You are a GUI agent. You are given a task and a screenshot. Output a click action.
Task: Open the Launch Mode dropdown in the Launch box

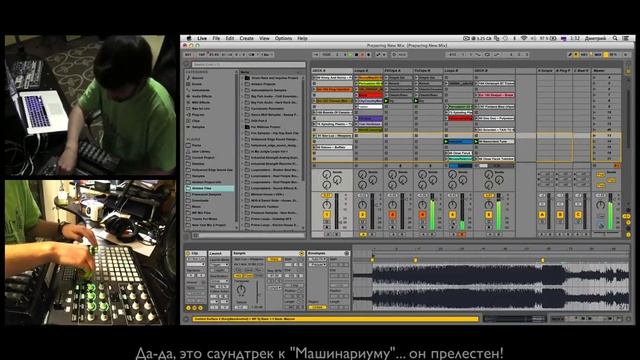click(220, 264)
